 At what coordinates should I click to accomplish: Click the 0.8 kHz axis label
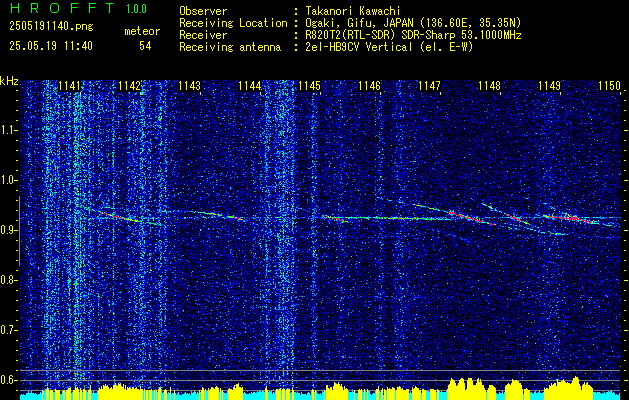click(x=8, y=280)
